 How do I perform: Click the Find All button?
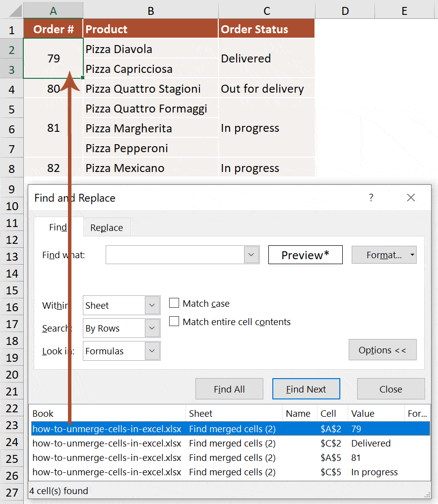229,389
